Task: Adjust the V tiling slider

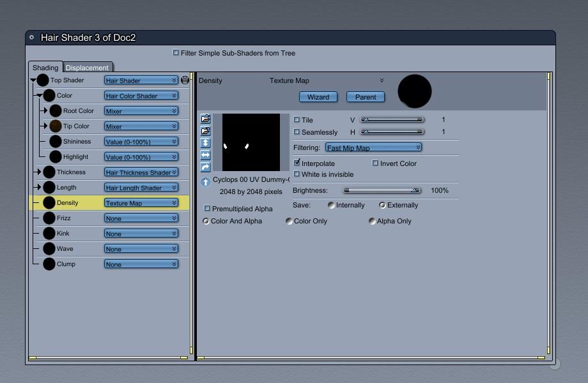Action: click(x=392, y=119)
